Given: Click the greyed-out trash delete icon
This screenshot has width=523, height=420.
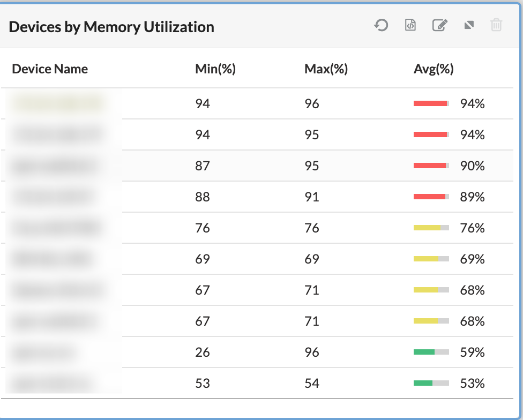Looking at the screenshot, I should [x=496, y=25].
